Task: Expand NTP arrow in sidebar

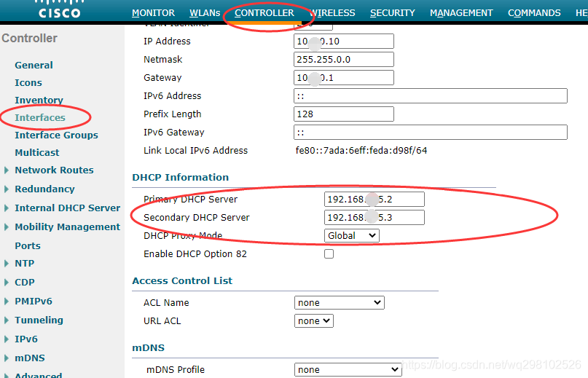Action: [7, 264]
